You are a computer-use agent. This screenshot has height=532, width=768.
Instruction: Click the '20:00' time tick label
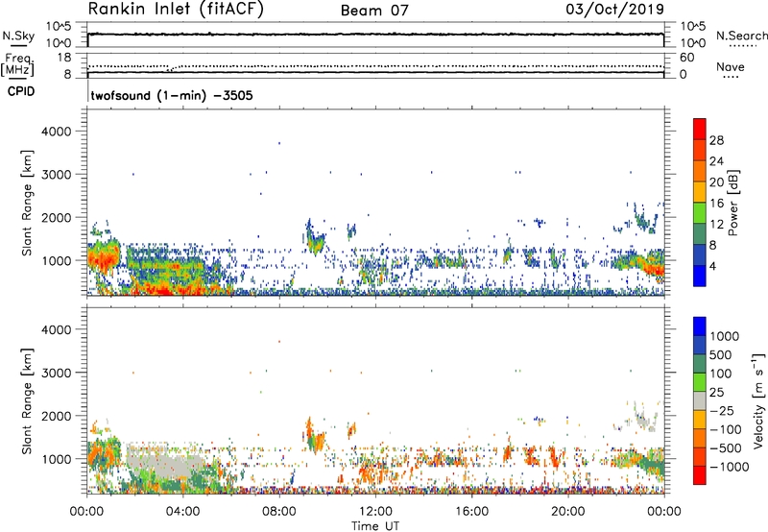[x=567, y=512]
